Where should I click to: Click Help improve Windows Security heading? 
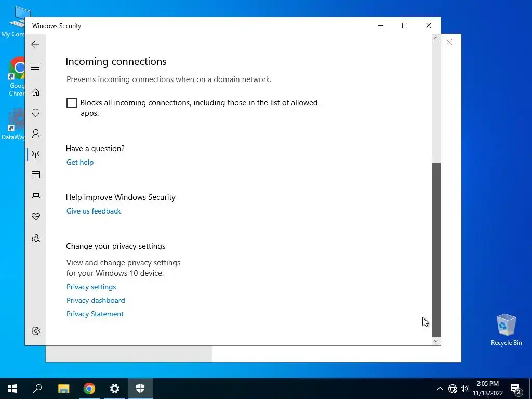click(121, 197)
